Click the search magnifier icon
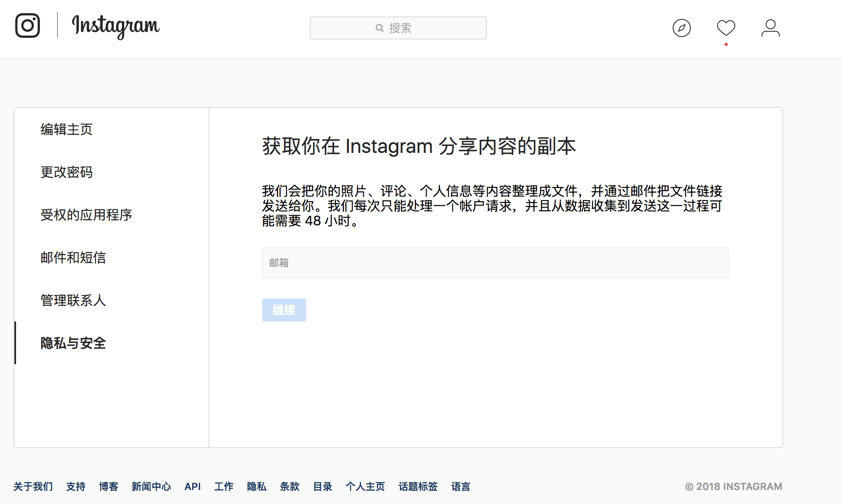The height and width of the screenshot is (504, 841). [379, 28]
